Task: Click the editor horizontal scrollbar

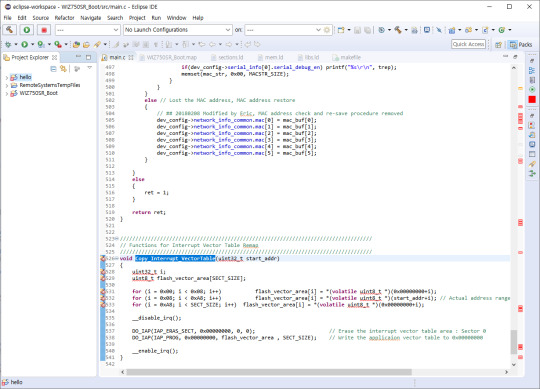Action: pyautogui.click(x=269, y=372)
